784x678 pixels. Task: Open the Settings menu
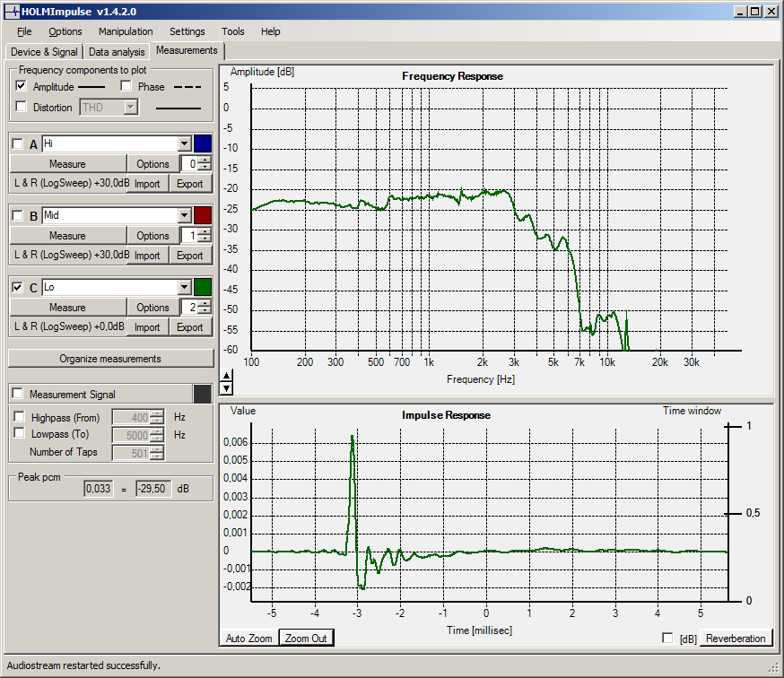coord(187,31)
